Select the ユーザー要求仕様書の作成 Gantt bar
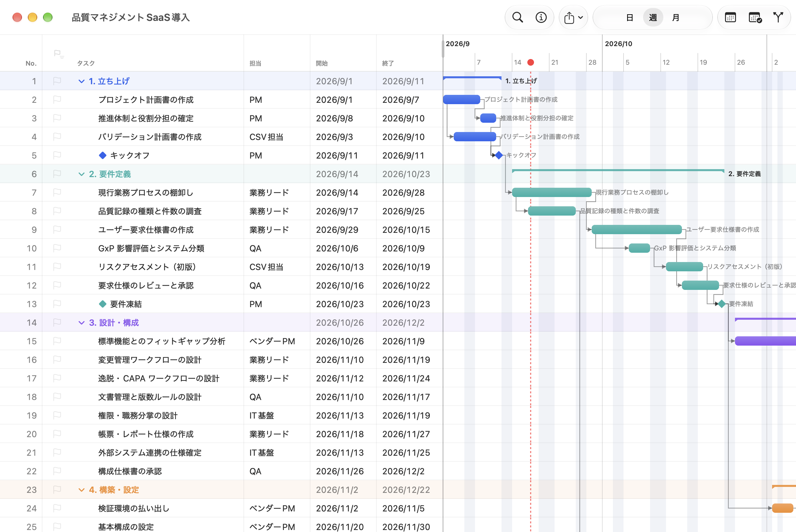Viewport: 796px width, 532px height. click(x=636, y=230)
